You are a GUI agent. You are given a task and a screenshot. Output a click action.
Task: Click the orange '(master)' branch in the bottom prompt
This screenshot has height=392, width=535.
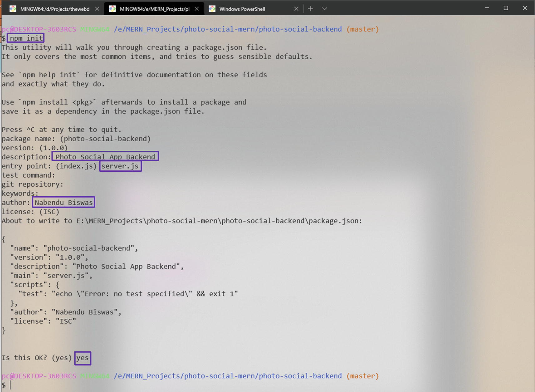point(362,376)
